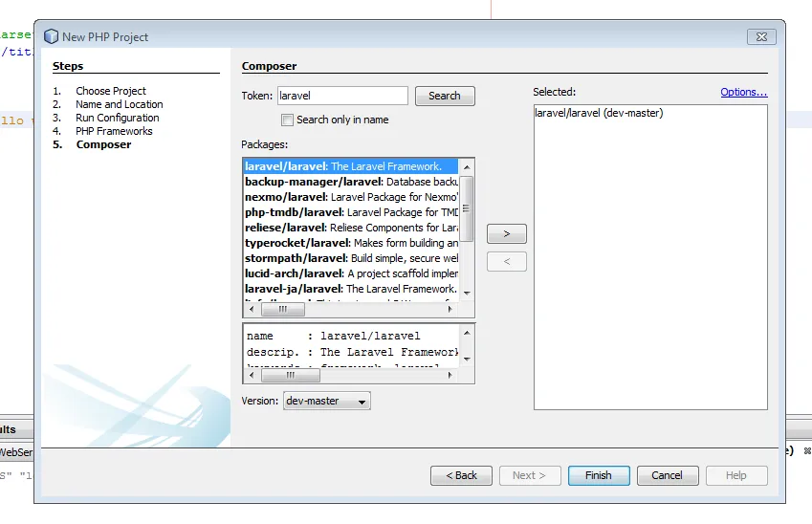Screen dimensions: 812x524
Task: Select laravel/laravel in the Packages list
Action: [351, 166]
